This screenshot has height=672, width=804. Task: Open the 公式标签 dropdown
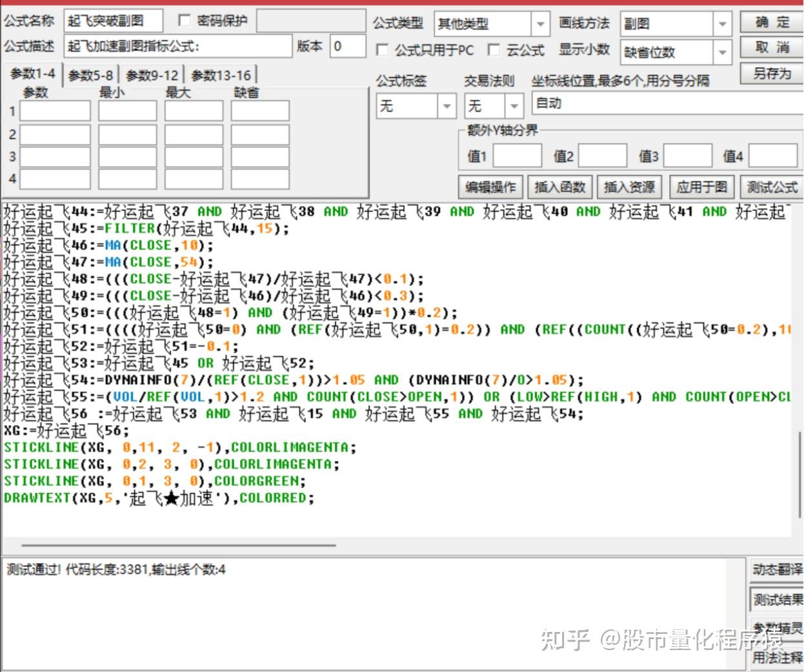pyautogui.click(x=446, y=105)
